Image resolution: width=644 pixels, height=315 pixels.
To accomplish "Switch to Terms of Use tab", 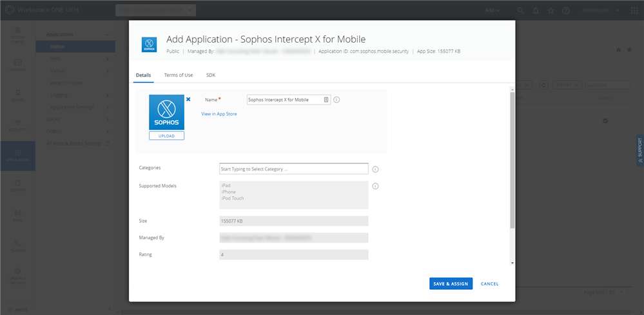I will [x=179, y=76].
